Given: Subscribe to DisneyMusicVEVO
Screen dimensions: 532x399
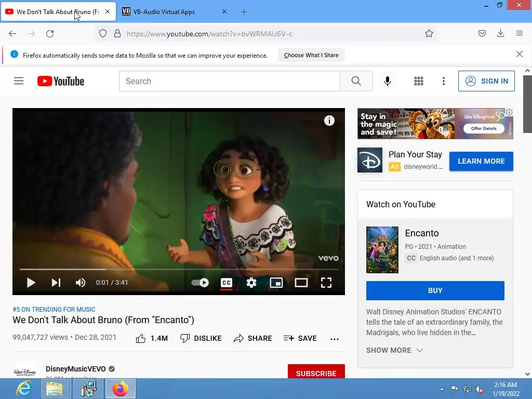Looking at the screenshot, I should click(x=316, y=372).
